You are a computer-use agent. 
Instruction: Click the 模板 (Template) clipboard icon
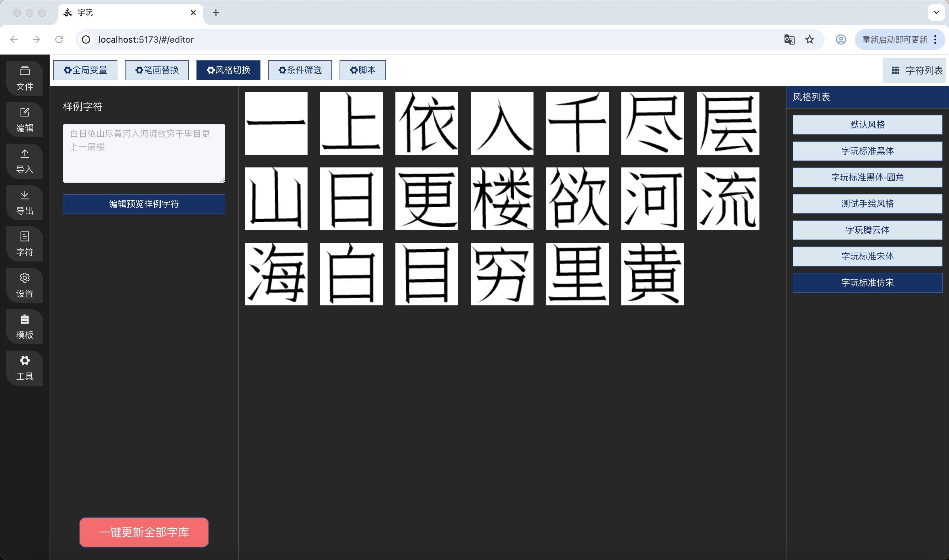coord(24,327)
